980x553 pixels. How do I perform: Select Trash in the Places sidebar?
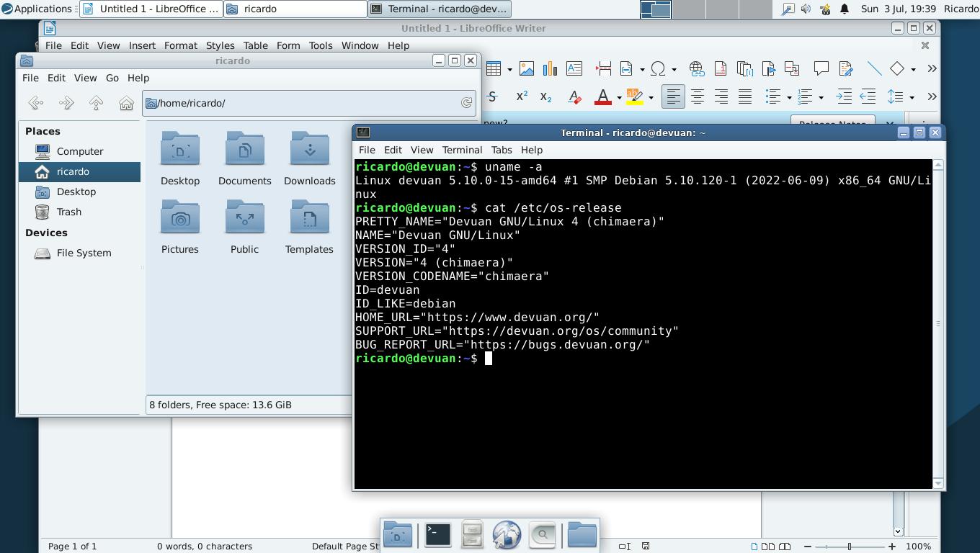pos(79,212)
